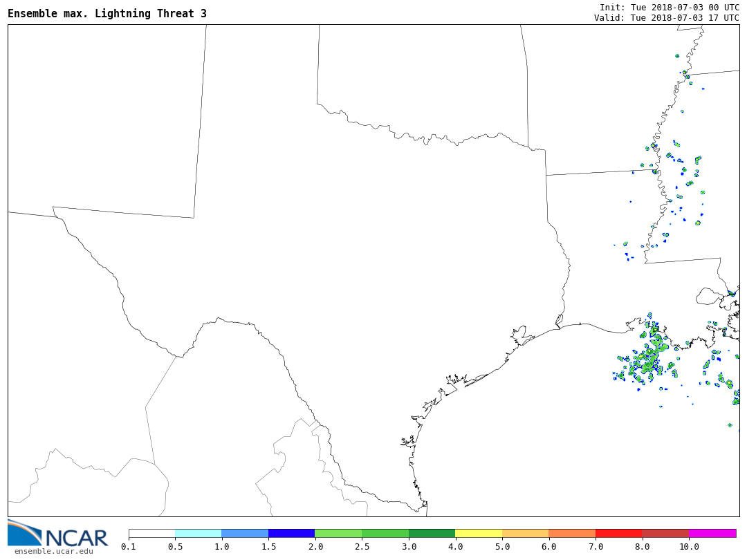Select the Valid time label
The height and width of the screenshot is (560, 747).
tap(666, 18)
